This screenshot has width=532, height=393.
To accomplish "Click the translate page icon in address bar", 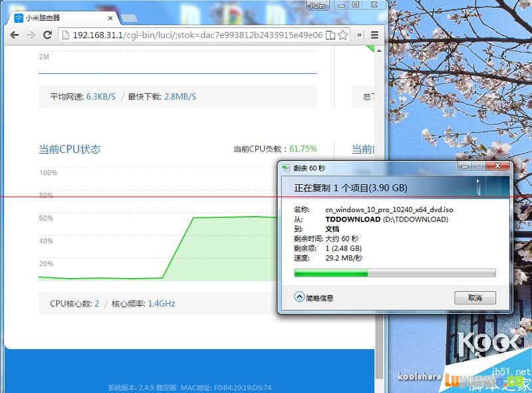I will [x=330, y=35].
